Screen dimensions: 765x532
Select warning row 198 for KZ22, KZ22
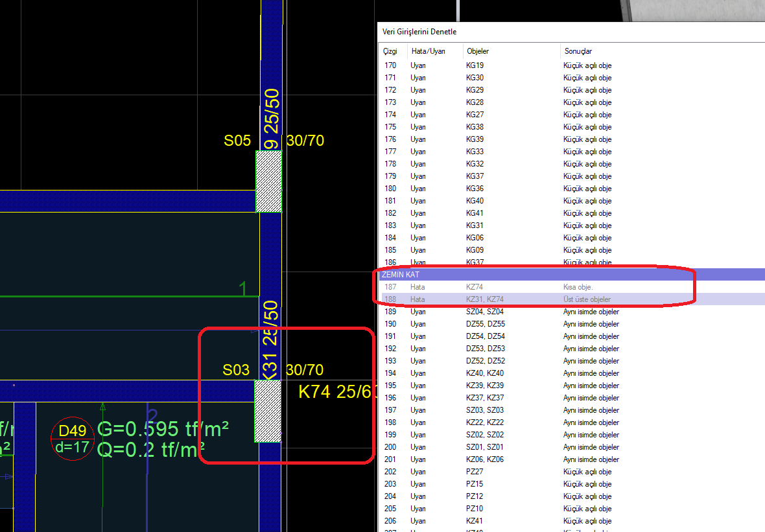[x=519, y=422]
